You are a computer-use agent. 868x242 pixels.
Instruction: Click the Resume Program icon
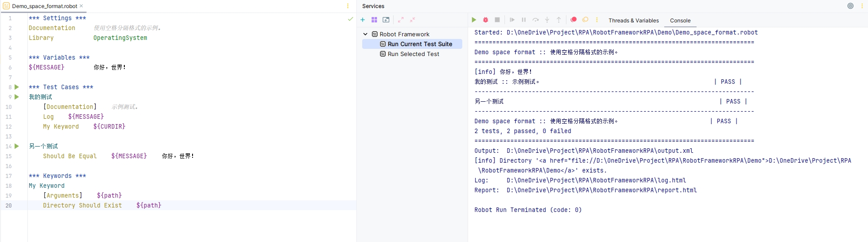(x=512, y=20)
